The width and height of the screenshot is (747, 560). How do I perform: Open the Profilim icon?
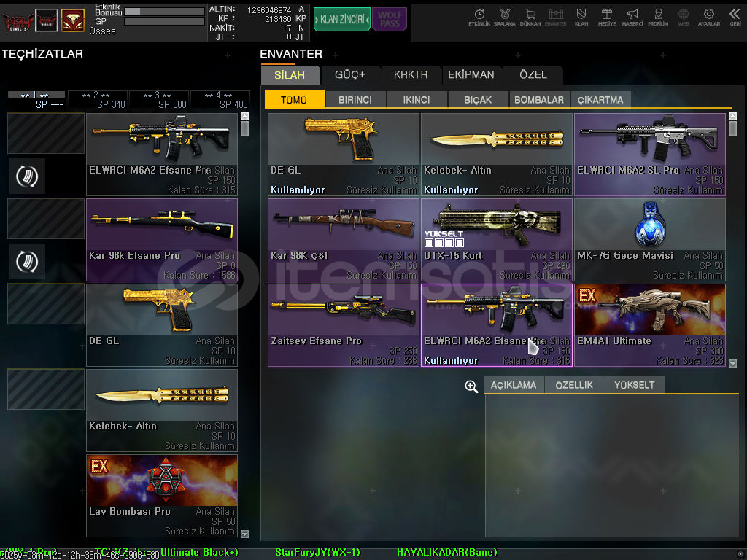coord(658,17)
